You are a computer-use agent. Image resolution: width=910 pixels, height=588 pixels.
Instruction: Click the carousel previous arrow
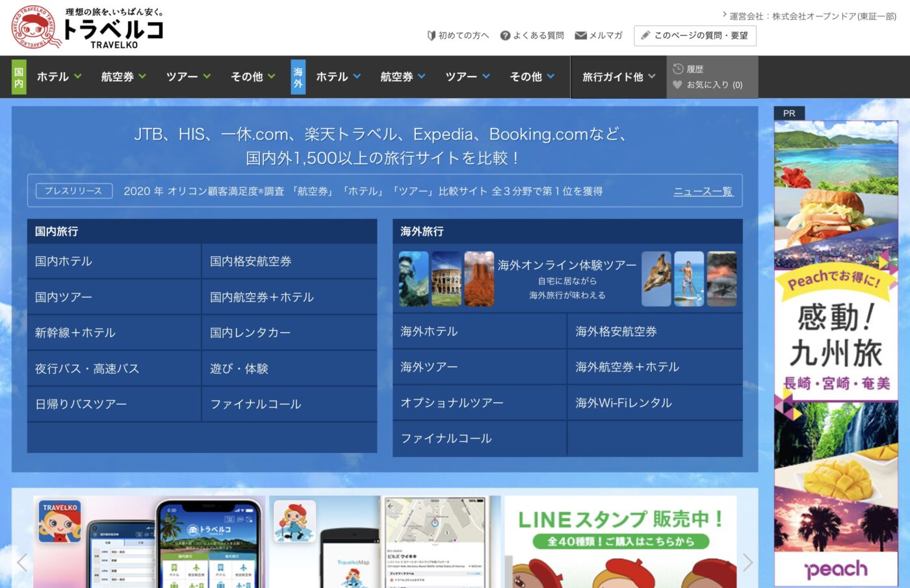click(22, 563)
